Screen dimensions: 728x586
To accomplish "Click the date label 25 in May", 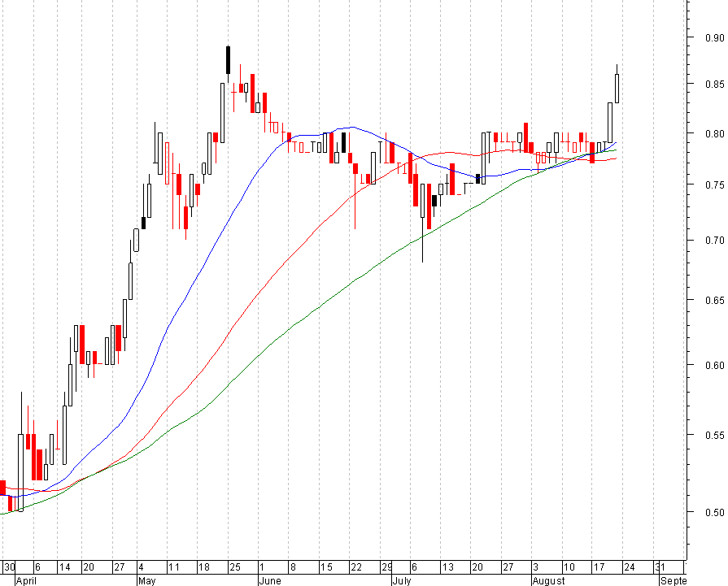I will pyautogui.click(x=235, y=567).
